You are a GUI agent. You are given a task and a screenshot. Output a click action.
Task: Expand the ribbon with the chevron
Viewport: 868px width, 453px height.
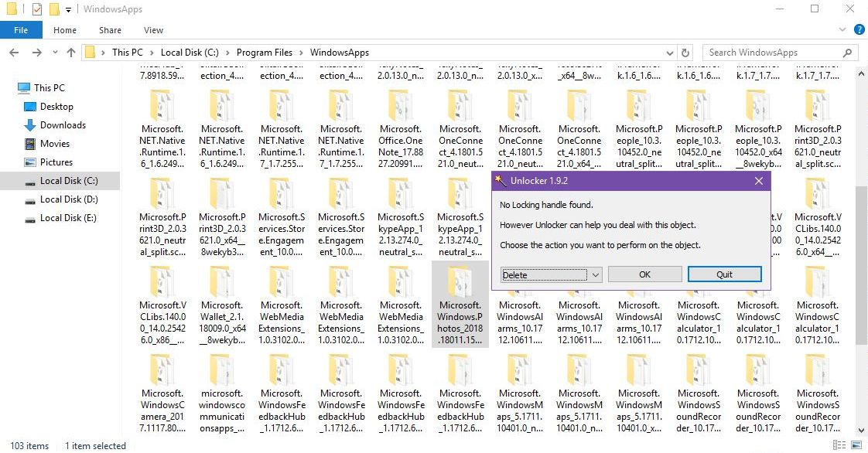coord(842,30)
